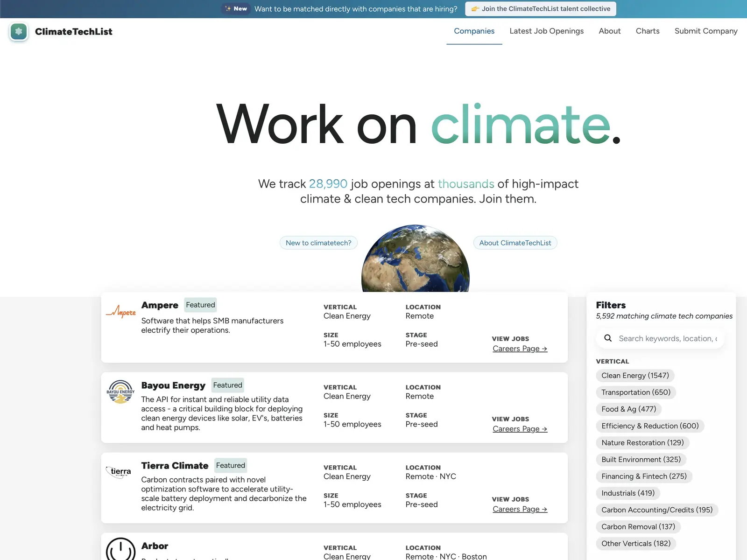Viewport: 747px width, 560px height.
Task: Go to the About page
Action: point(610,31)
